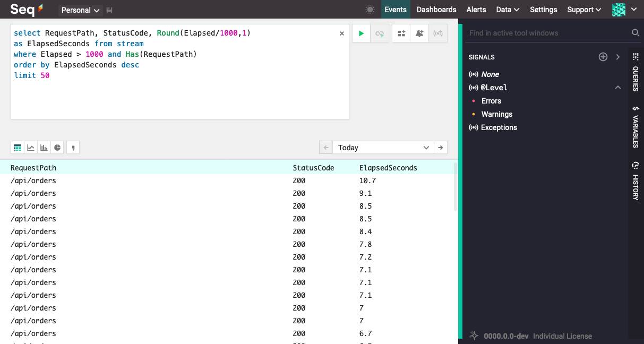The image size is (644, 344).
Task: Show results as a pie chart
Action: (x=57, y=148)
